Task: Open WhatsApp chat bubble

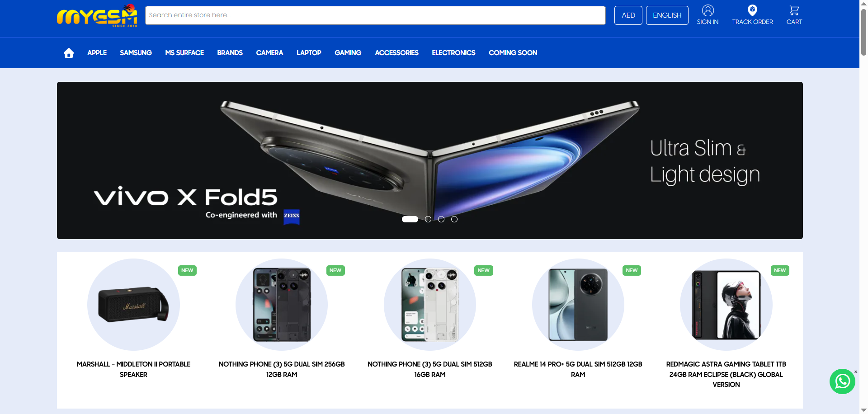Action: [842, 381]
